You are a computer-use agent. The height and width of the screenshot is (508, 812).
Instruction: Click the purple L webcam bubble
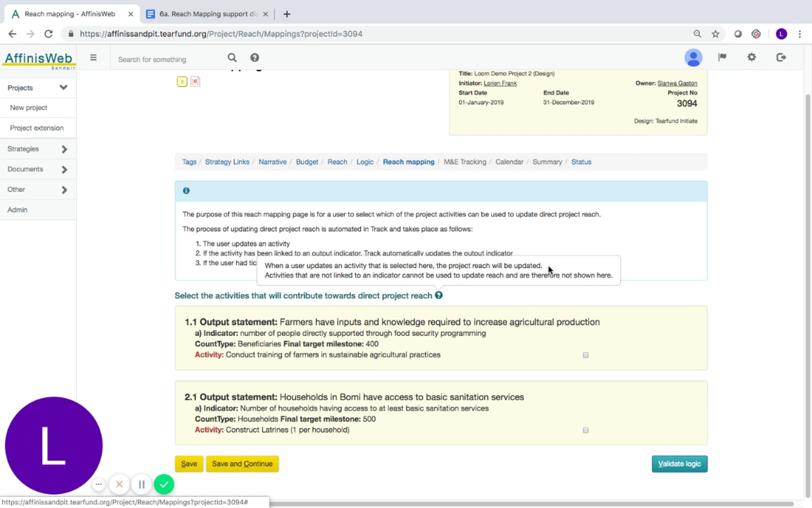pos(54,445)
